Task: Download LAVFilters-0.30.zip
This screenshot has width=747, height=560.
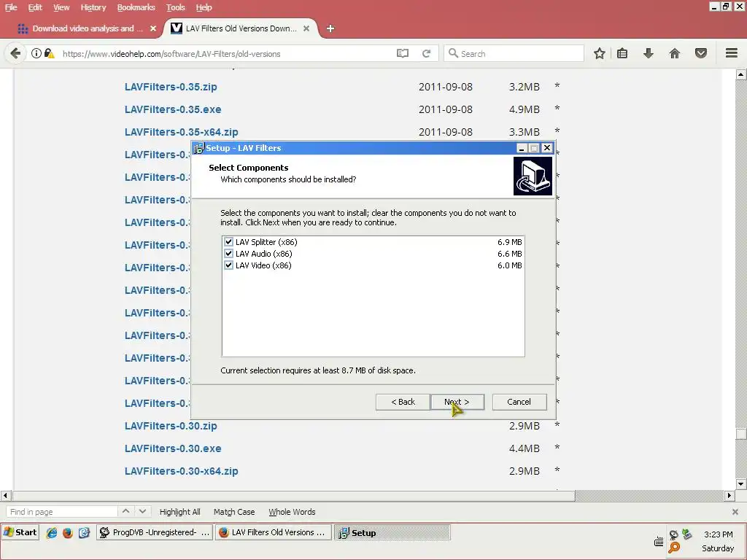Action: (x=171, y=426)
